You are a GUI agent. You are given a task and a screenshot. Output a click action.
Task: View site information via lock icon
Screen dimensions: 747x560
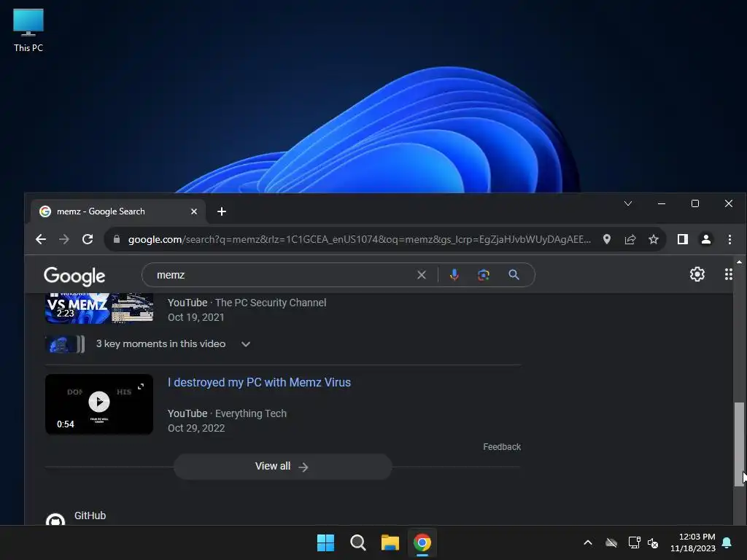tap(117, 239)
